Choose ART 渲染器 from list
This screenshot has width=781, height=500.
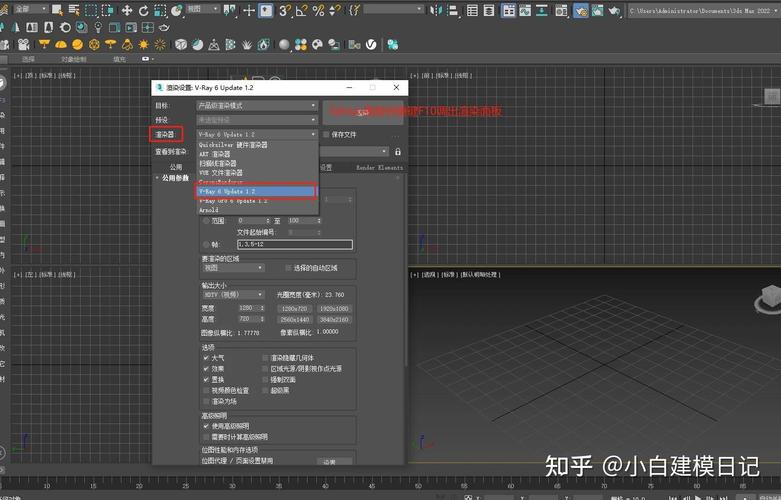tap(257, 154)
